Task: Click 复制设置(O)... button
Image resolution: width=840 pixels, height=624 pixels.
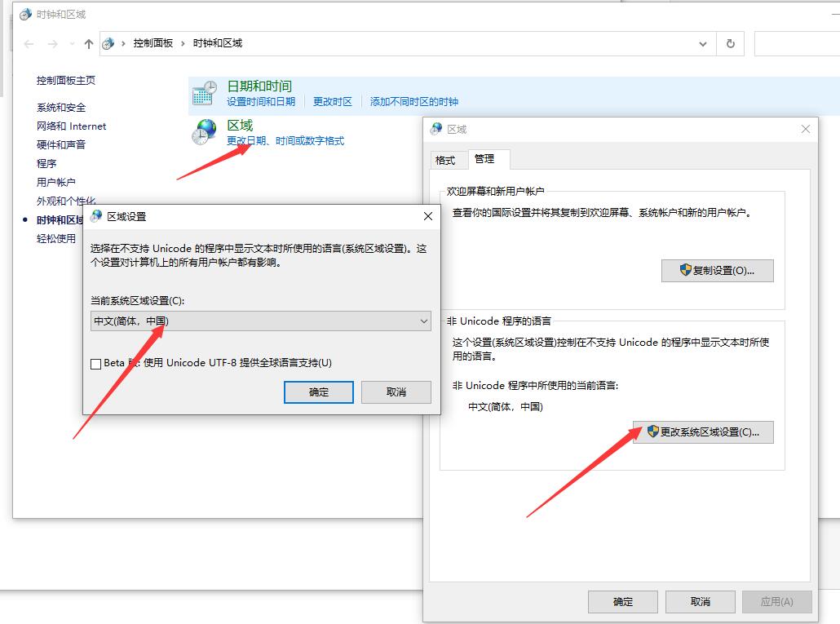Action: [x=718, y=271]
